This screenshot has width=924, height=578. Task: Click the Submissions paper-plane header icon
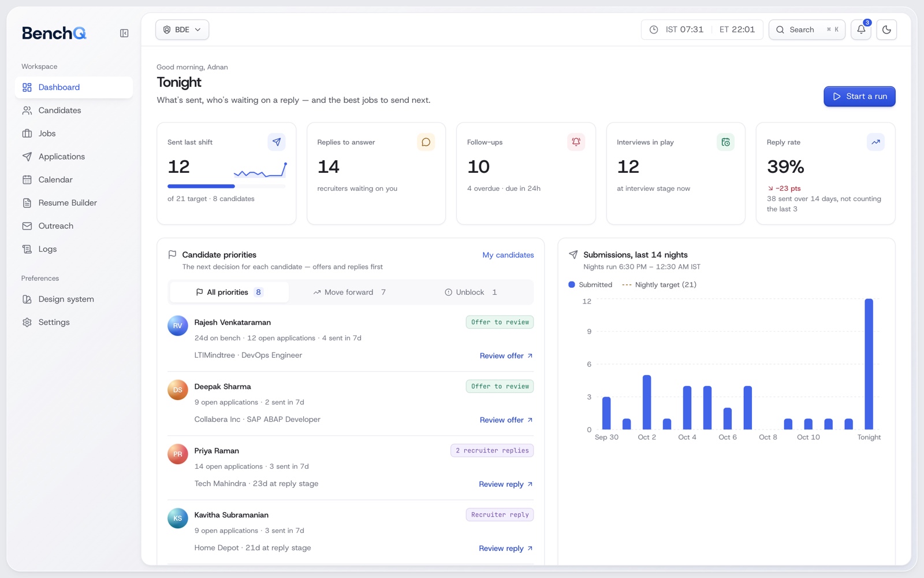[x=573, y=254]
